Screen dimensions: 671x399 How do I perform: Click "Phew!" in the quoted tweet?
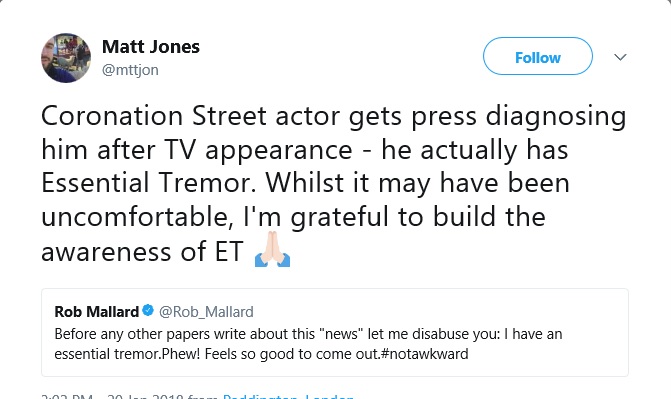click(x=180, y=354)
